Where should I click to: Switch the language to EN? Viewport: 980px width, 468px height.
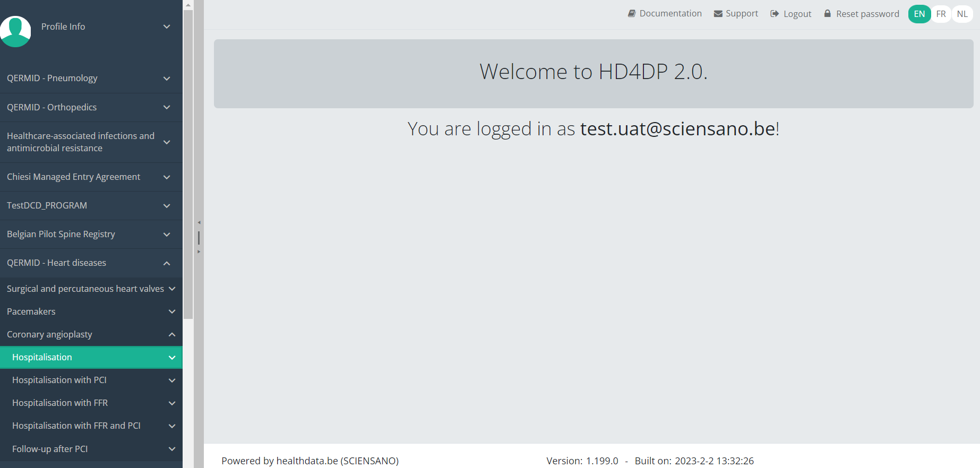click(919, 14)
